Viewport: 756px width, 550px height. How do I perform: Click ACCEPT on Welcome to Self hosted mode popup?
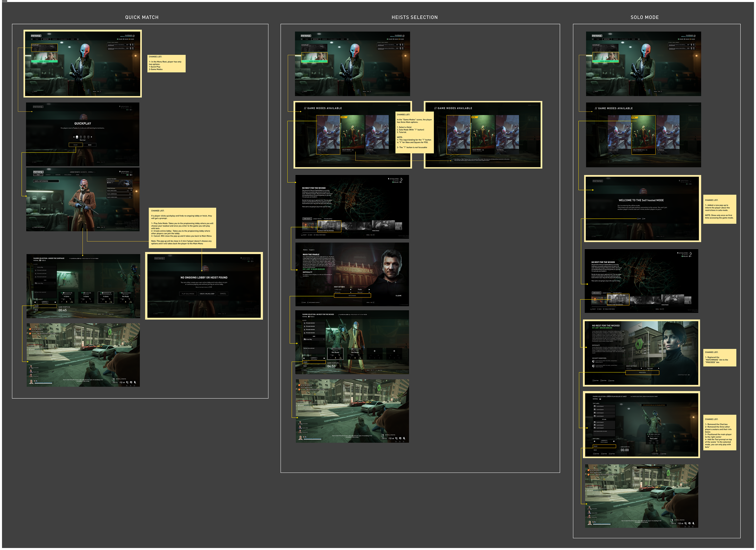pos(639,219)
